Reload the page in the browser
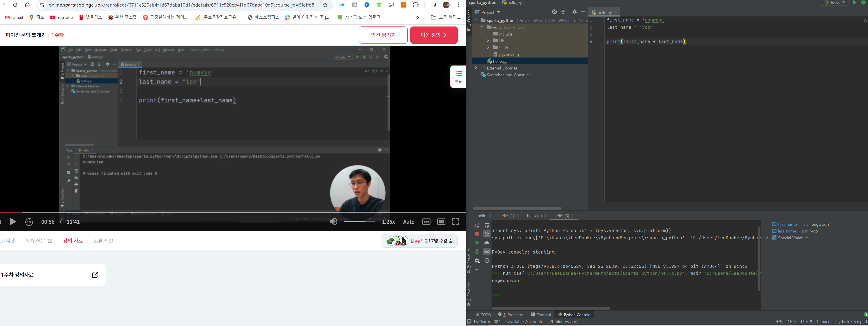The height and width of the screenshot is (326, 868). point(15,5)
